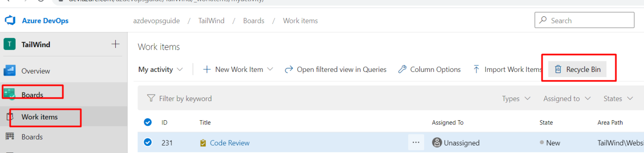The height and width of the screenshot is (153, 644).
Task: Open the New Work Item dropdown
Action: pyautogui.click(x=238, y=70)
